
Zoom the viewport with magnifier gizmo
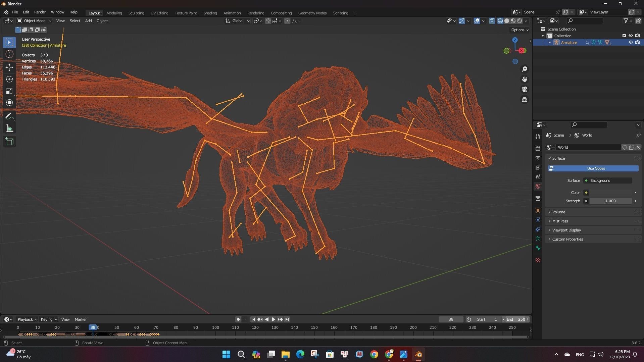[525, 69]
